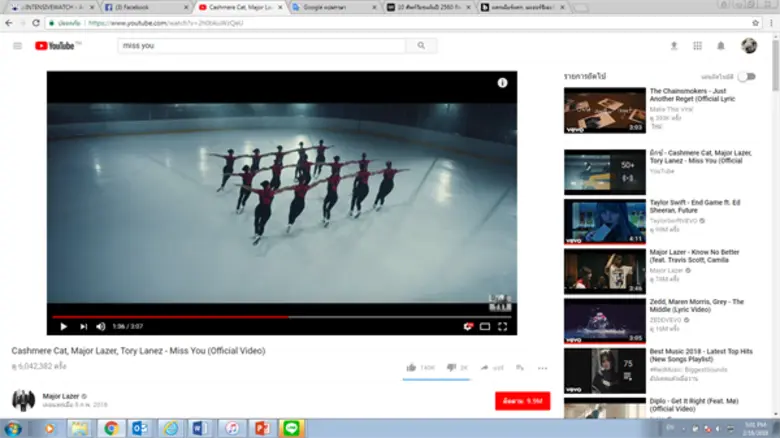This screenshot has width=780, height=438.
Task: Switch to the Google translate browser tab
Action: coord(335,7)
